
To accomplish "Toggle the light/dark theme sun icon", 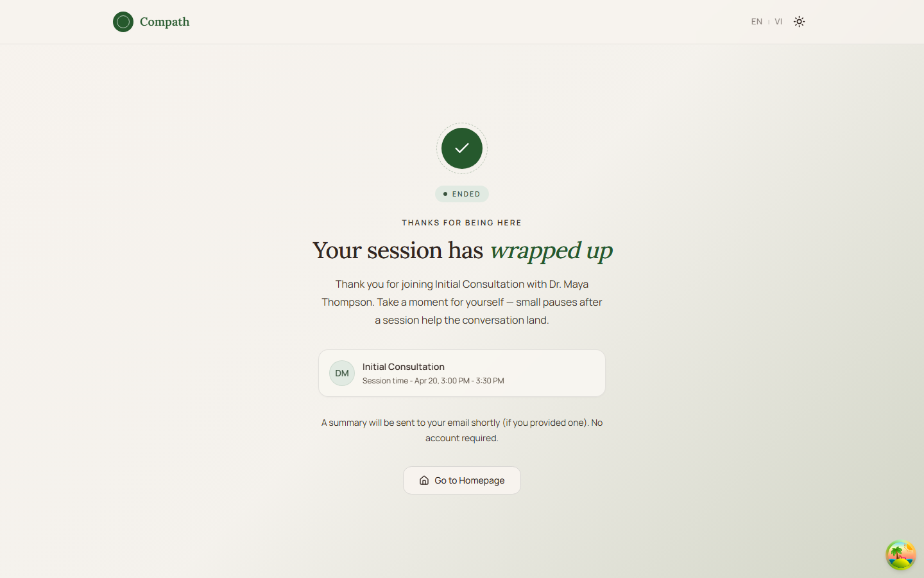I will click(x=799, y=22).
